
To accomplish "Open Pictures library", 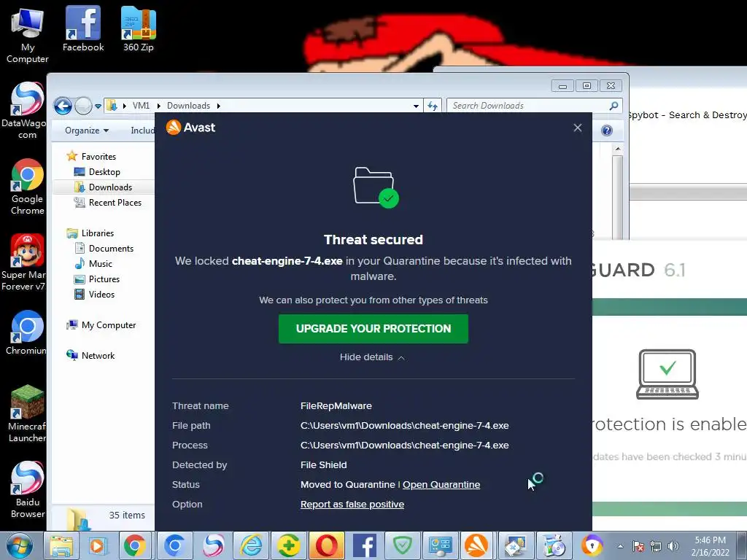I will (104, 279).
